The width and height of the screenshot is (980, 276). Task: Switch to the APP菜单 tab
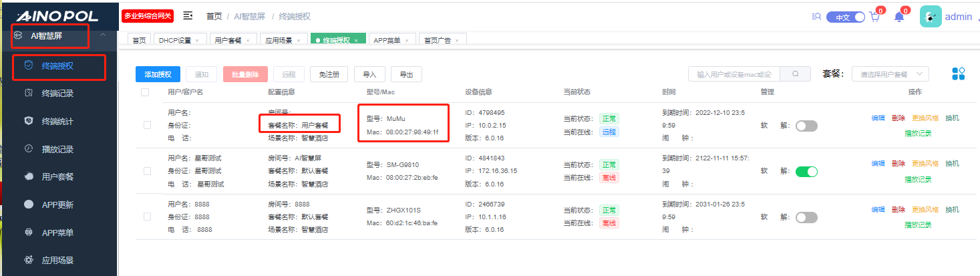click(392, 40)
